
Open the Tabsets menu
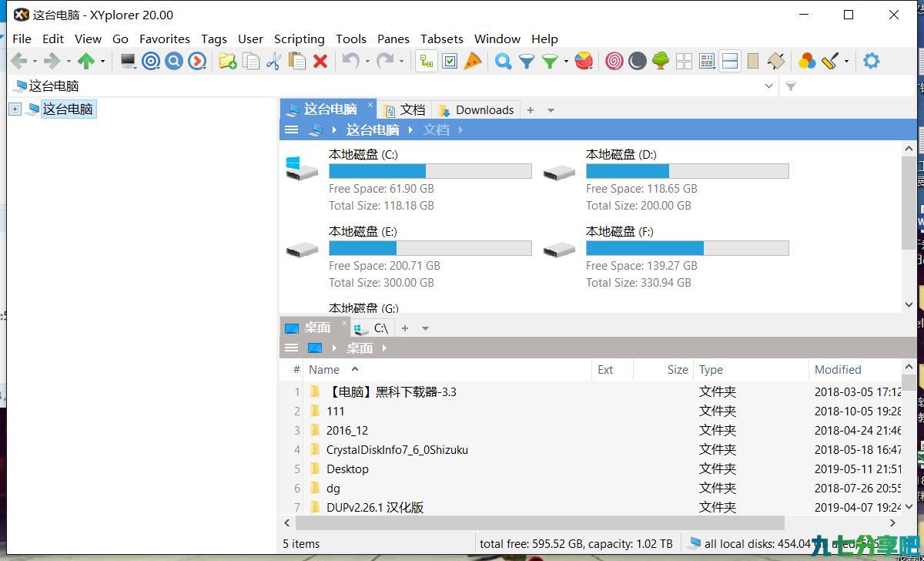click(442, 39)
